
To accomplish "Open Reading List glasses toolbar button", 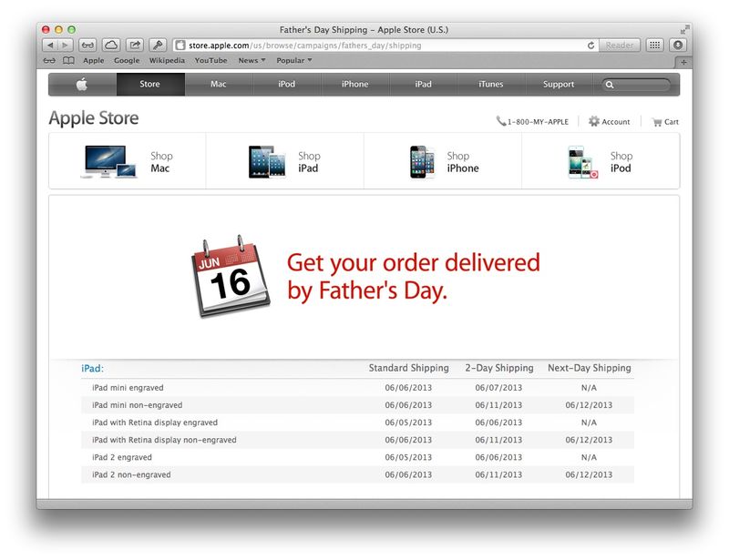I will click(87, 46).
